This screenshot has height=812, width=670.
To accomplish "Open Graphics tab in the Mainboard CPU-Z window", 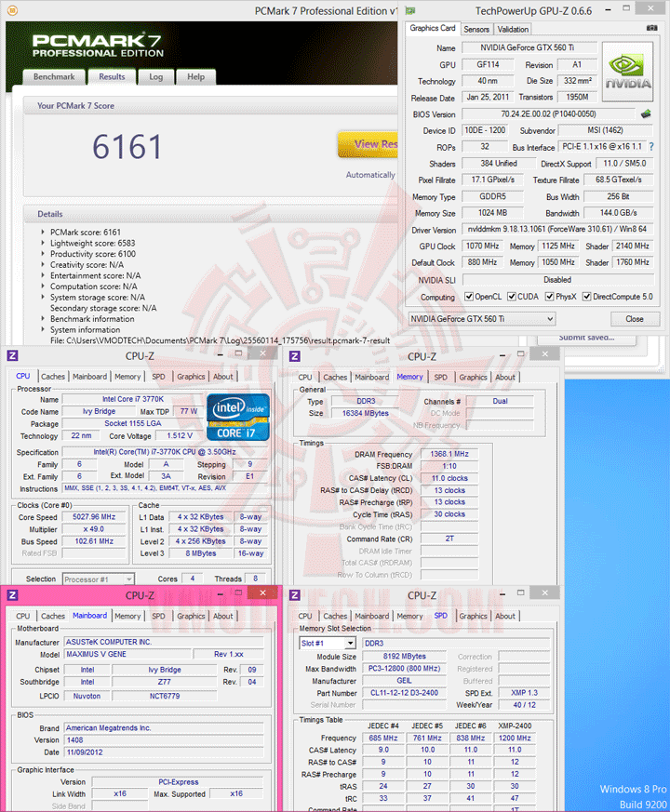I will 191,617.
